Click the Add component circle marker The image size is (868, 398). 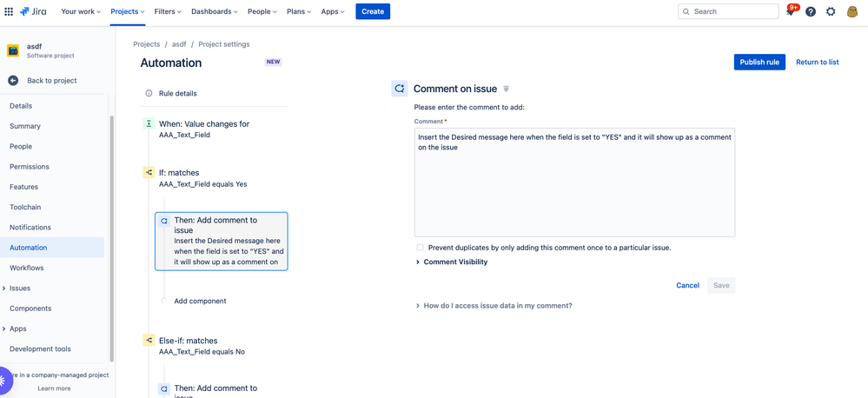click(164, 302)
